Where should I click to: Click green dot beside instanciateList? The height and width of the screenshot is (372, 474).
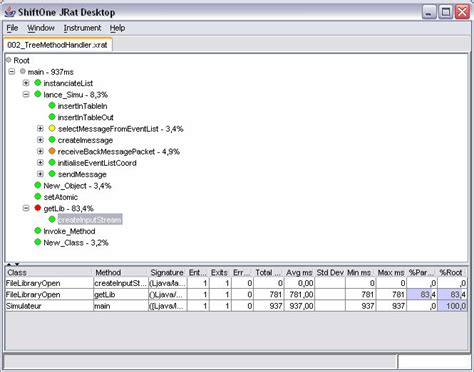coord(38,83)
